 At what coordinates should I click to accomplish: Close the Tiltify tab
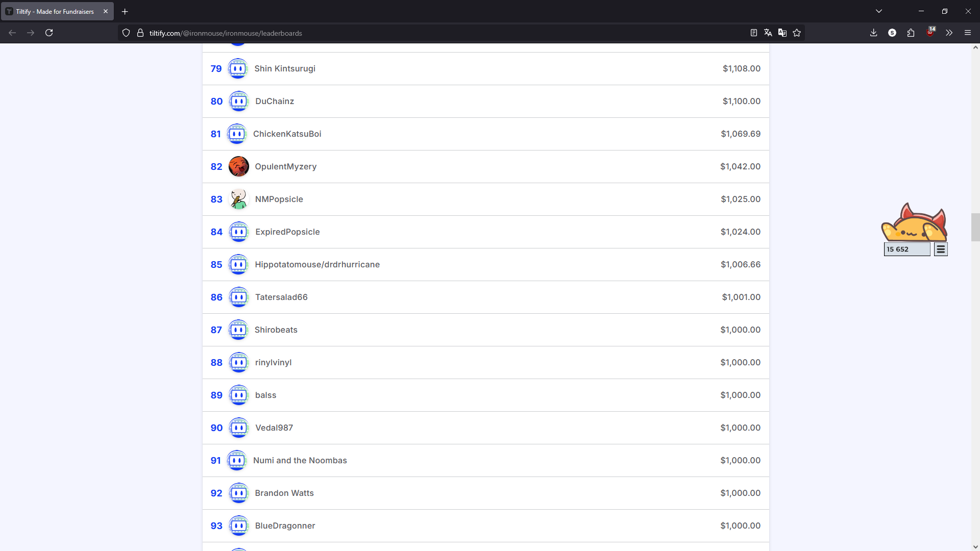click(106, 11)
